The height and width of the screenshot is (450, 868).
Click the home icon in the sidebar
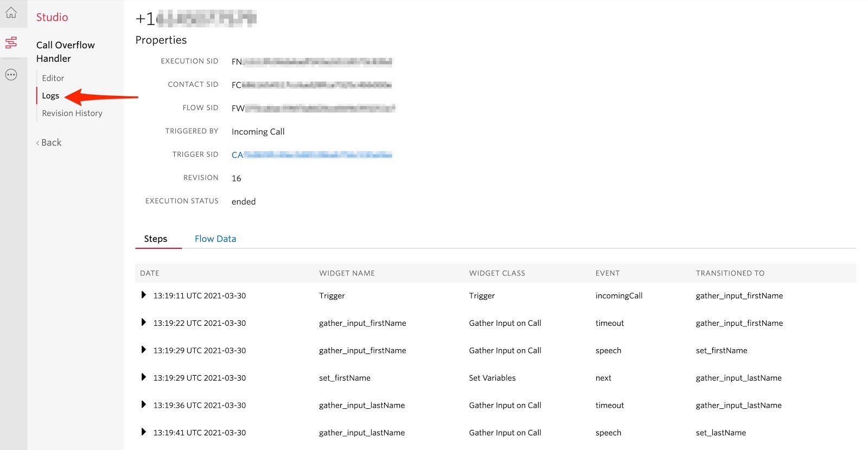(x=11, y=13)
